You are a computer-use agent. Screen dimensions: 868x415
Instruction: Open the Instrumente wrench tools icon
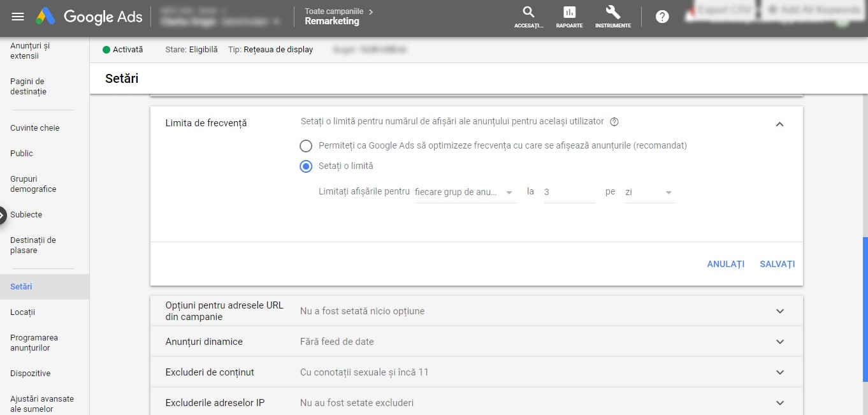click(x=612, y=13)
